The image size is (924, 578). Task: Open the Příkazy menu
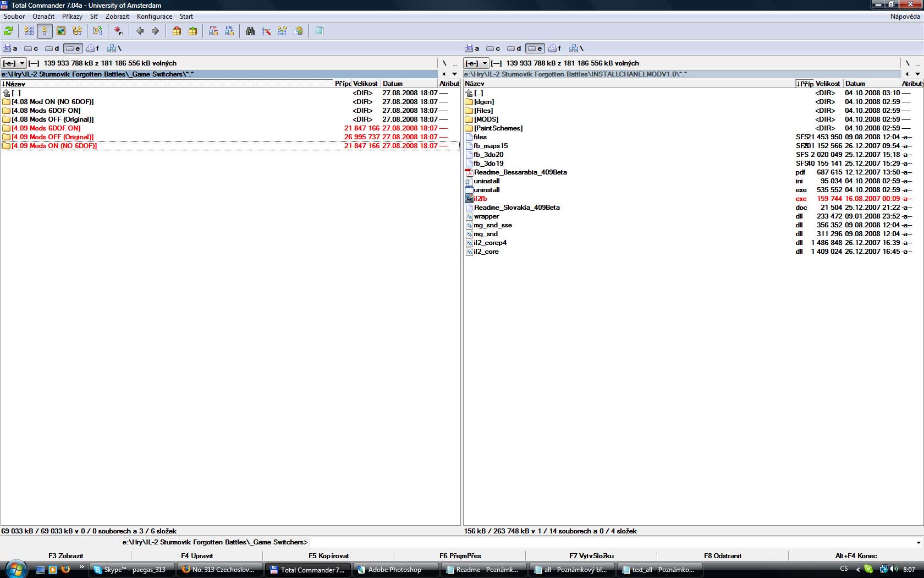[x=72, y=17]
